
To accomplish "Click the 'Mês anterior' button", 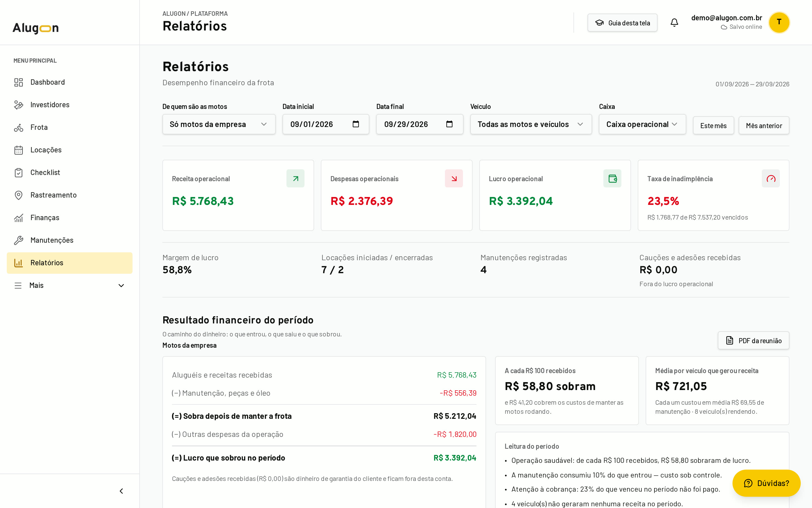I will click(764, 125).
